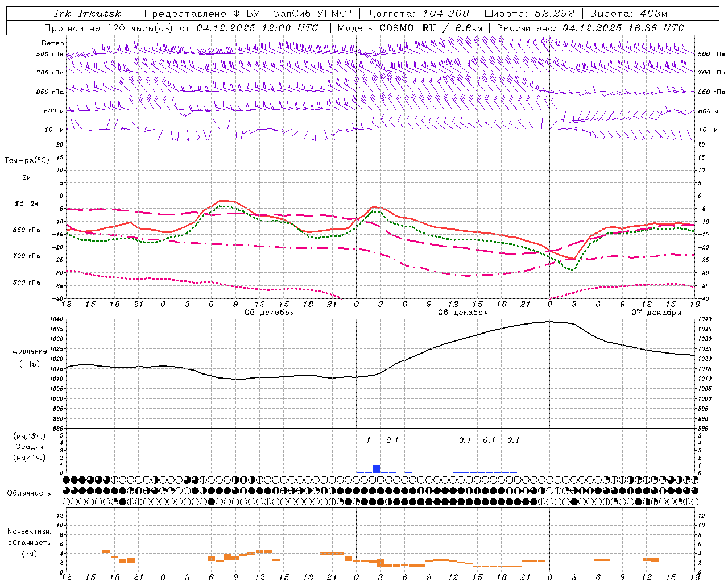
Task: Click the tallest blue precipitation bar
Action: (377, 469)
